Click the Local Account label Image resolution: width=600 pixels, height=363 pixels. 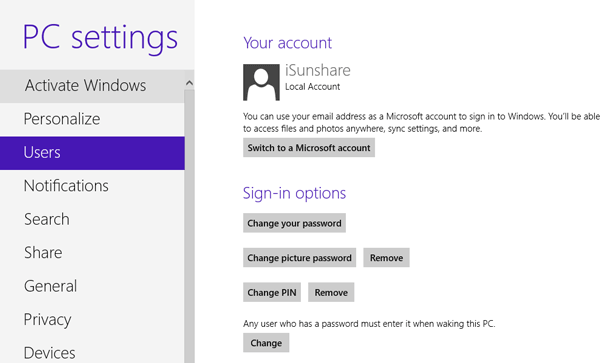tap(312, 87)
